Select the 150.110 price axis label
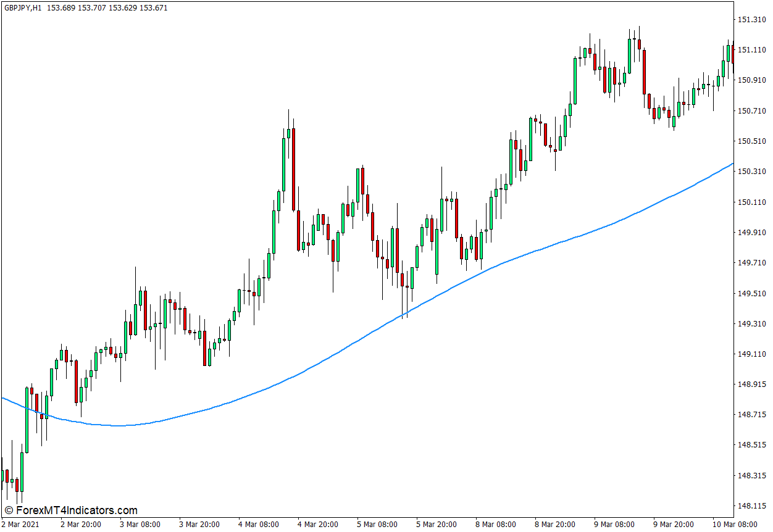 pos(751,202)
